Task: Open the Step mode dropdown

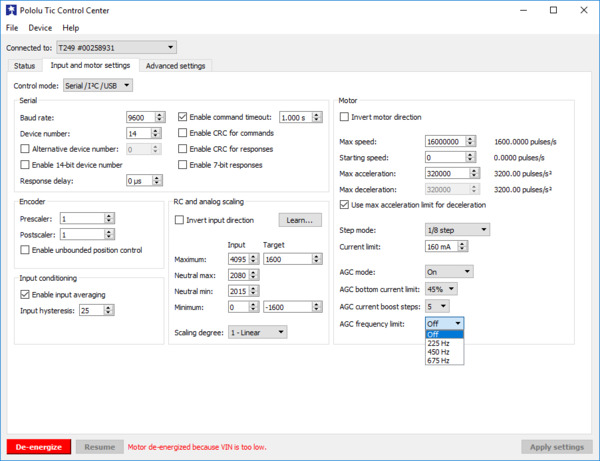Action: 457,230
